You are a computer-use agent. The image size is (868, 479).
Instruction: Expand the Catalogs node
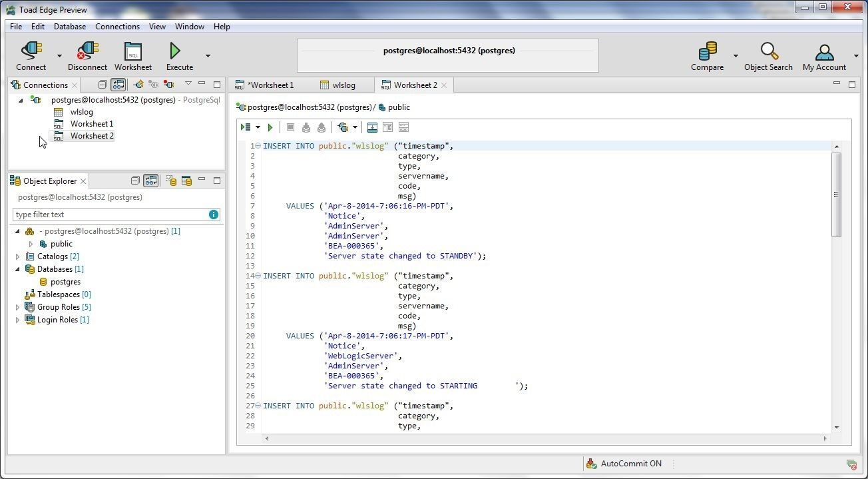pyautogui.click(x=18, y=256)
